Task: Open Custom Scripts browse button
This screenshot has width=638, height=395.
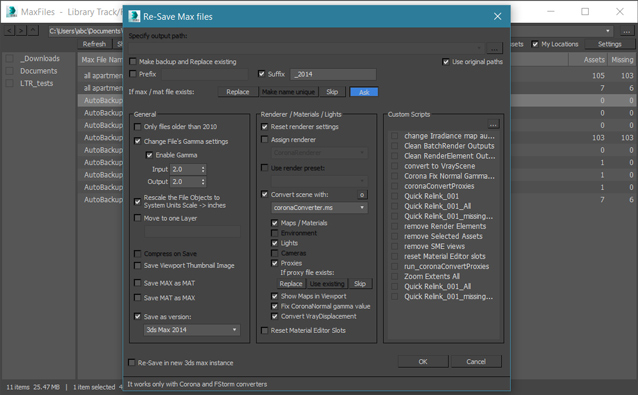Action: pos(493,124)
